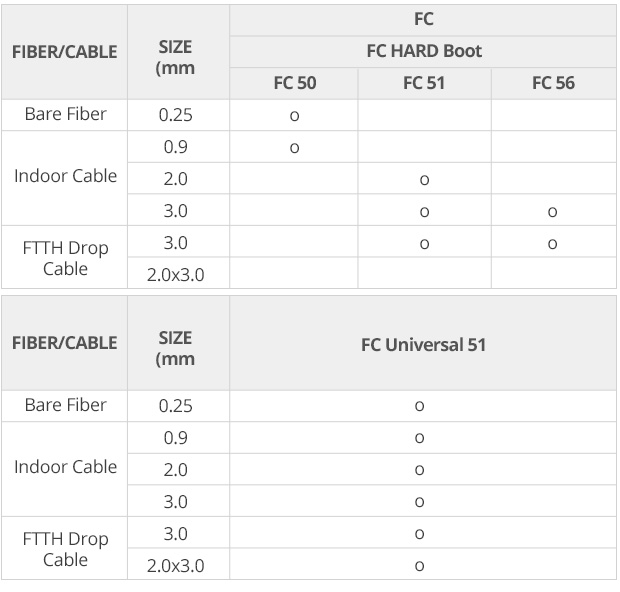This screenshot has height=592, width=620.
Task: Click the FC 56 mark in FTTH 3.0 row
Action: (x=552, y=244)
